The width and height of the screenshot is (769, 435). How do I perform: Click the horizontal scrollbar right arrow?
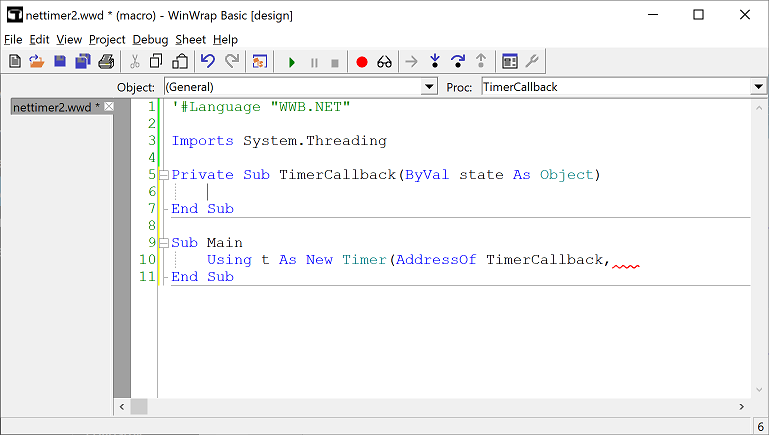point(742,406)
